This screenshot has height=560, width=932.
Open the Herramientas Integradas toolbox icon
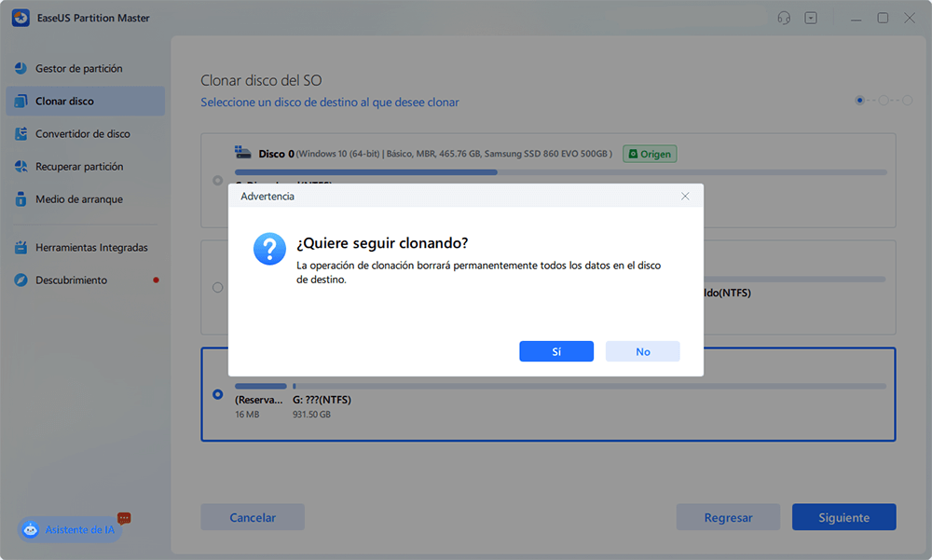(x=21, y=248)
